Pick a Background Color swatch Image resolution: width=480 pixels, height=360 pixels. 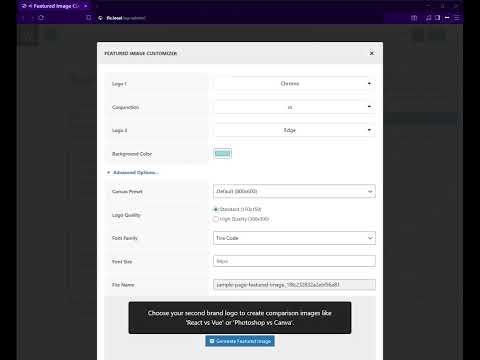coord(222,154)
